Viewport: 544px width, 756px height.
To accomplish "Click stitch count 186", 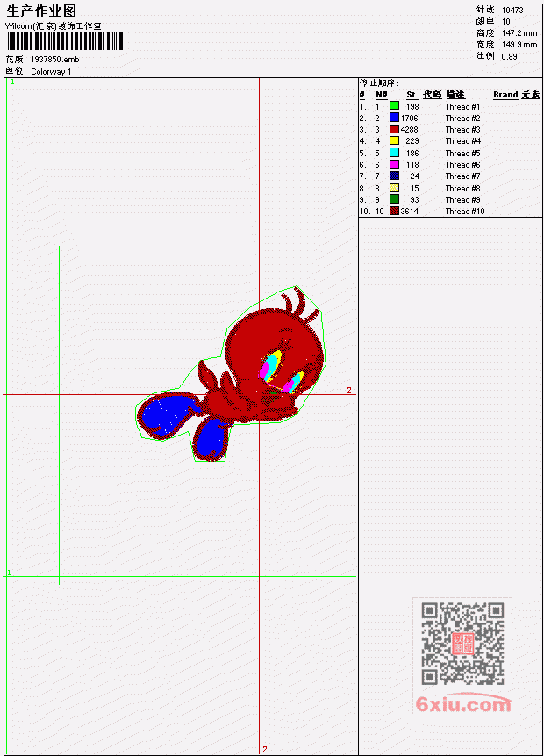I will tap(412, 154).
